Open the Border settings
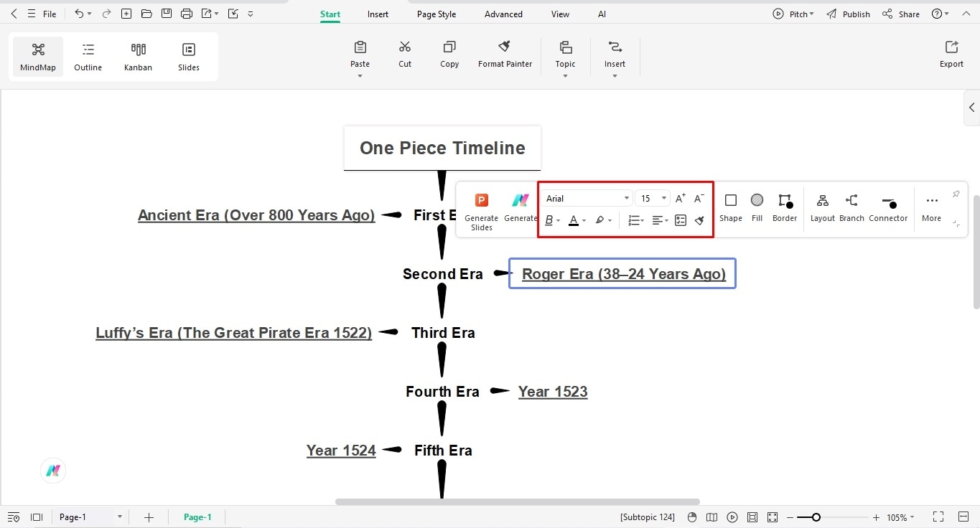 (785, 207)
